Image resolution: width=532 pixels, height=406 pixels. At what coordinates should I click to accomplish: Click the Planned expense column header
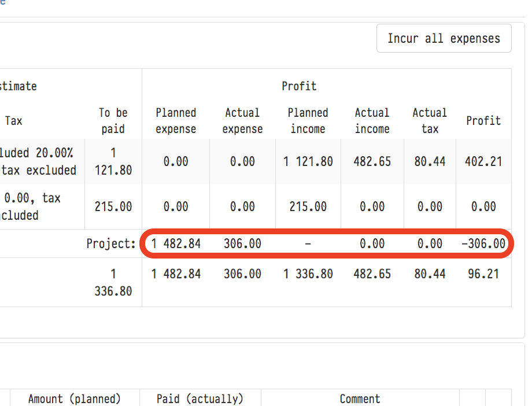coord(176,121)
